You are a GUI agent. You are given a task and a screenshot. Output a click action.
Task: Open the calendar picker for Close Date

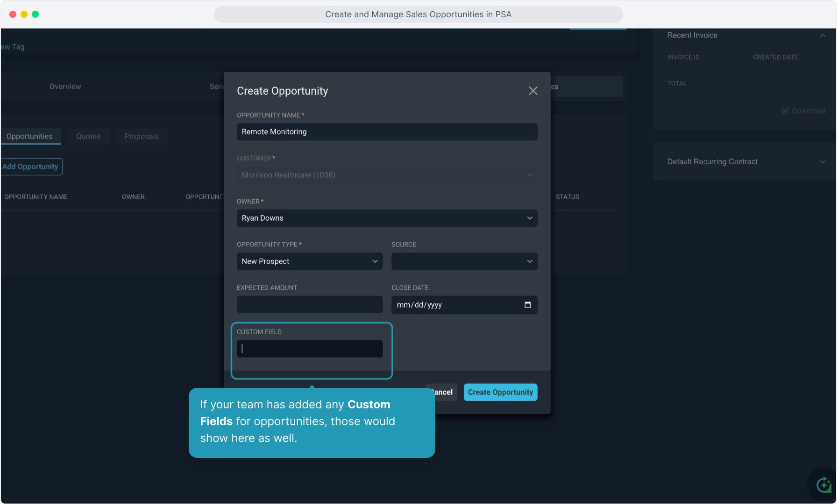tap(528, 305)
